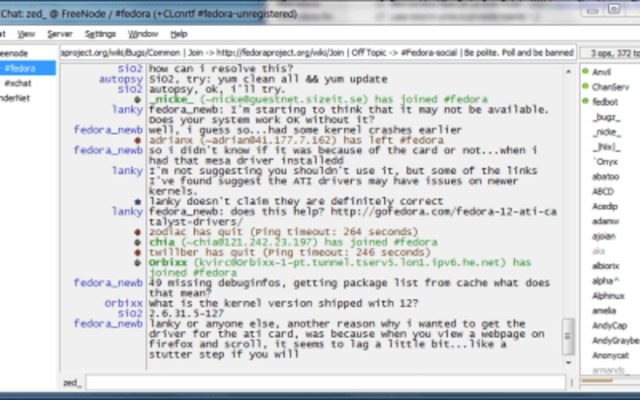Click Orbixx nickname asking about kernel version
The image size is (640, 400).
(x=124, y=304)
